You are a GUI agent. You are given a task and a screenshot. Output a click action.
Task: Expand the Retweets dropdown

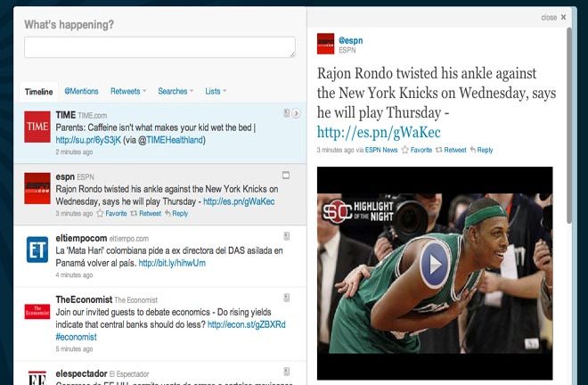tap(128, 91)
